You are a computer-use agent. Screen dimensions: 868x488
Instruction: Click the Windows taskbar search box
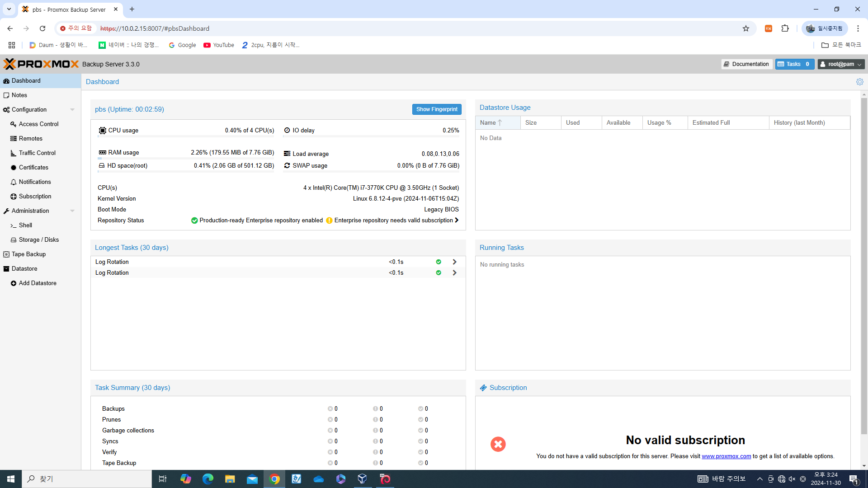(x=87, y=479)
